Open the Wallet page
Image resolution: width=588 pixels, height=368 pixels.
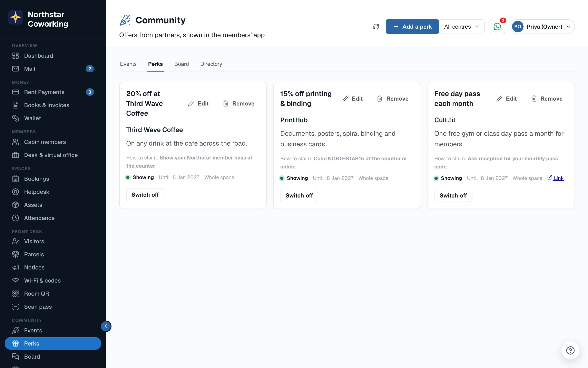53,118
